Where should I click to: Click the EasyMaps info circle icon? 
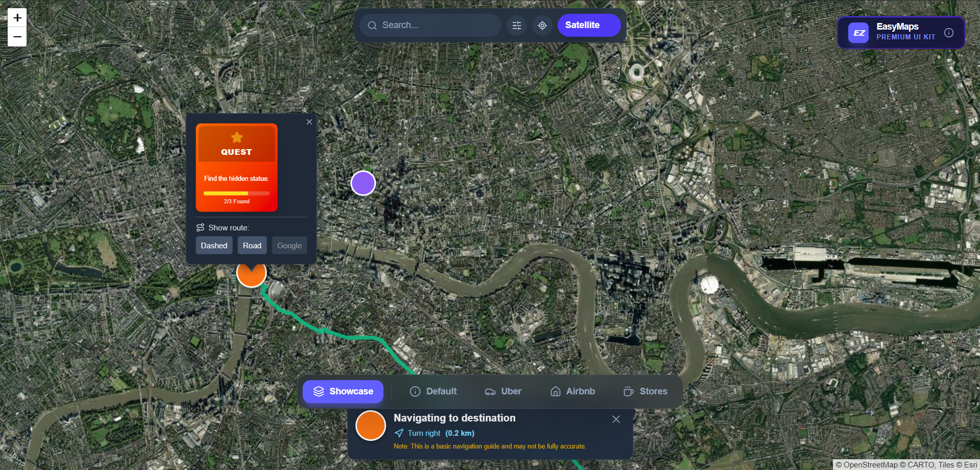click(x=949, y=33)
